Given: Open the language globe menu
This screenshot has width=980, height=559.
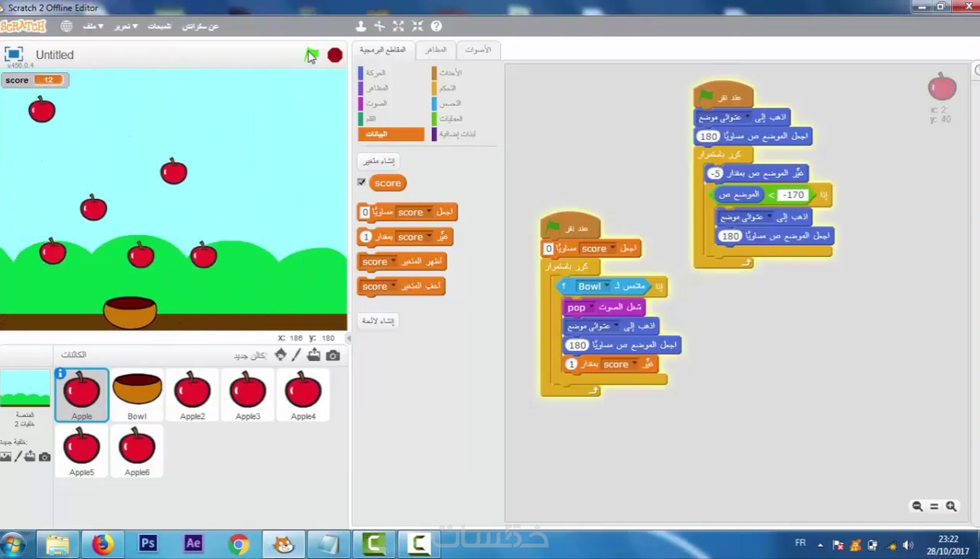Looking at the screenshot, I should [66, 26].
